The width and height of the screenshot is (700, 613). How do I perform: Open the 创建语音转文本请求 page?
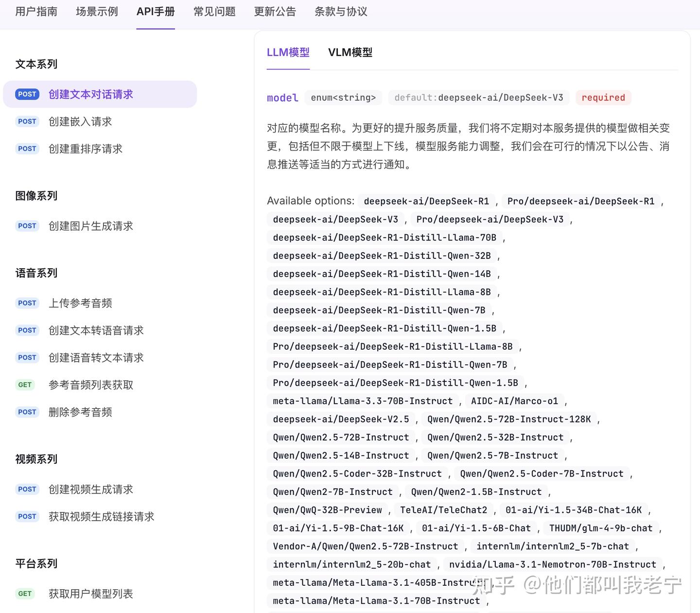tap(96, 358)
